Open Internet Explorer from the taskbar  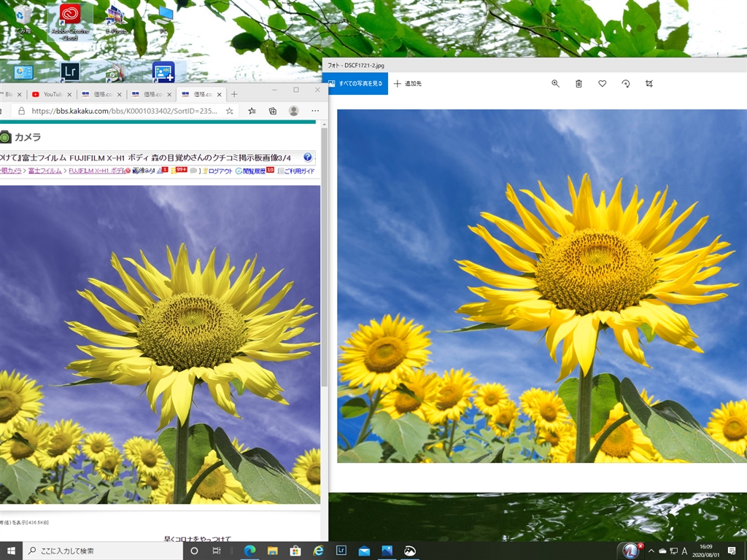(x=318, y=551)
